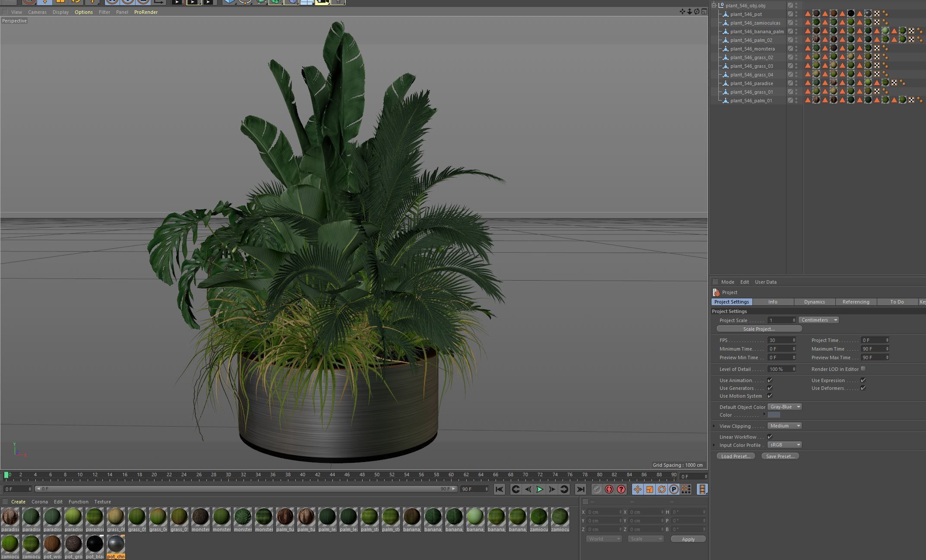Open the Input Color Profile sRGB dropdown
Screen dimensions: 926x560
pos(785,445)
